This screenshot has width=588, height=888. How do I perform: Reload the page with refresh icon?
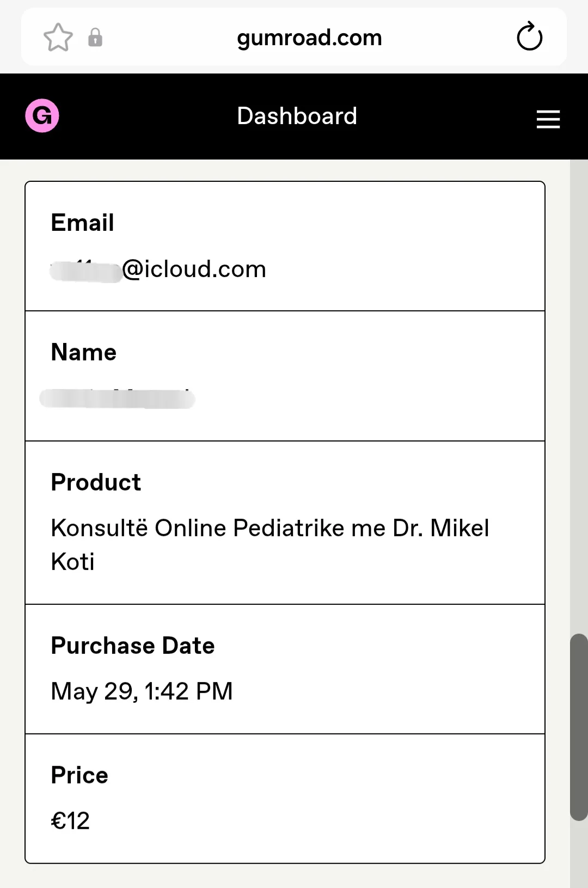[x=529, y=37]
